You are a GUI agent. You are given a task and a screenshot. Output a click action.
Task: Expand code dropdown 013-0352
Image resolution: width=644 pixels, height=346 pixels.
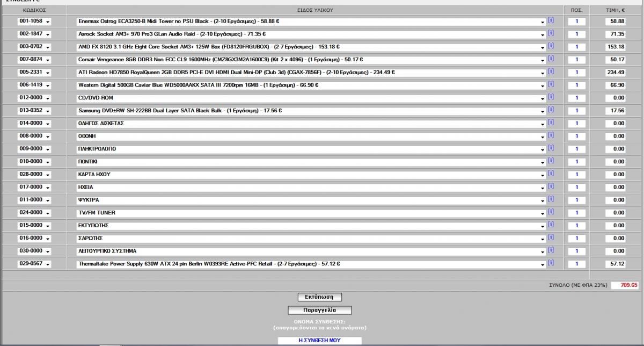(34, 111)
